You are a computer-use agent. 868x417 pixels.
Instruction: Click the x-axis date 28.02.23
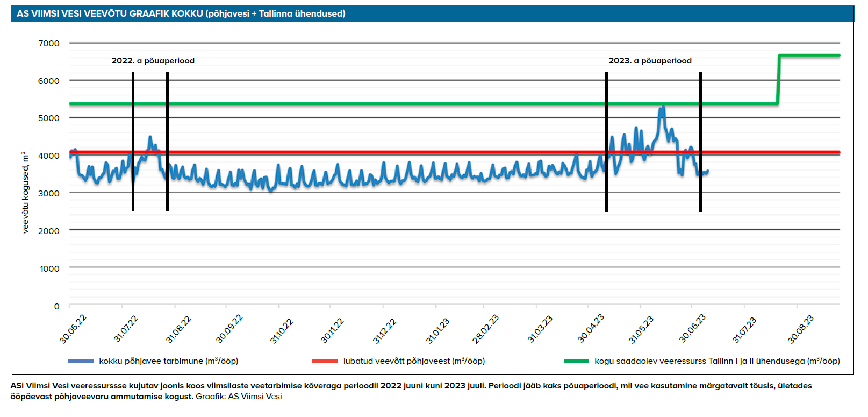486,329
